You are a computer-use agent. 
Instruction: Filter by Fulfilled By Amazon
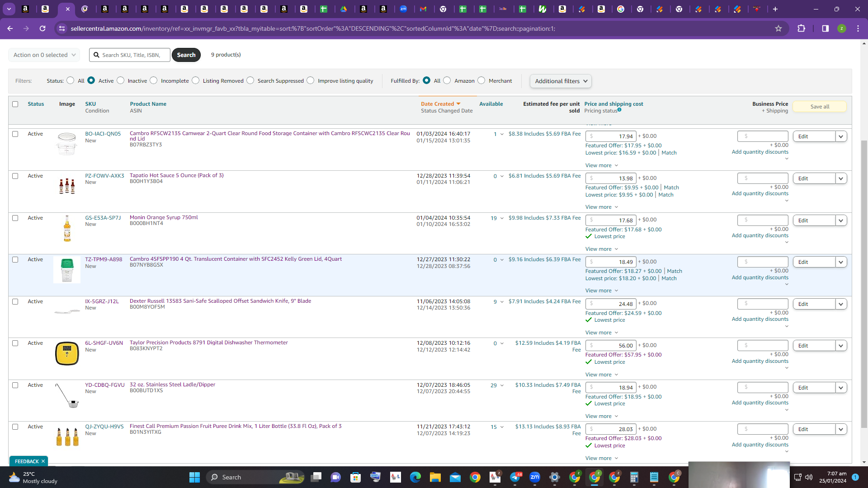pyautogui.click(x=447, y=80)
